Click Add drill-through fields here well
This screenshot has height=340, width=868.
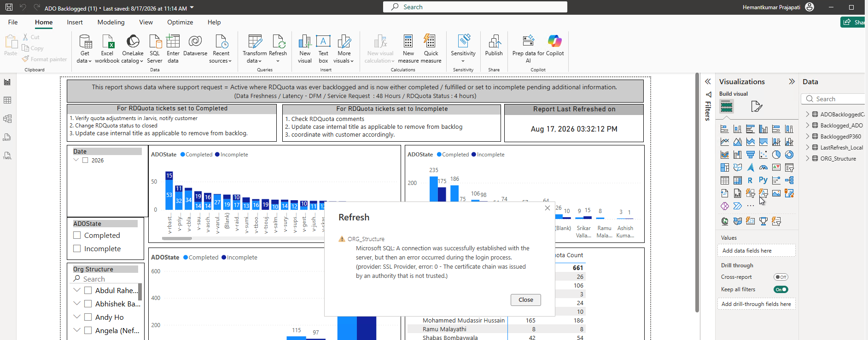(756, 304)
